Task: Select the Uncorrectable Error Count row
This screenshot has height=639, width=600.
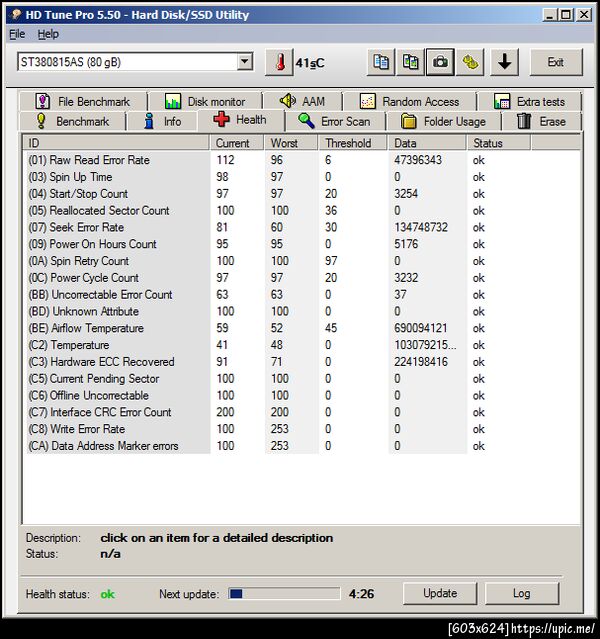Action: (x=301, y=295)
